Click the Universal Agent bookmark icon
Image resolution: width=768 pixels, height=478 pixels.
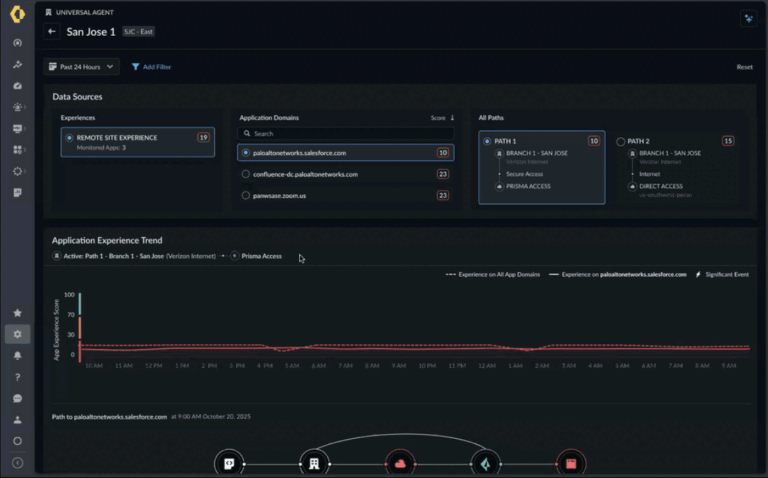click(x=48, y=12)
